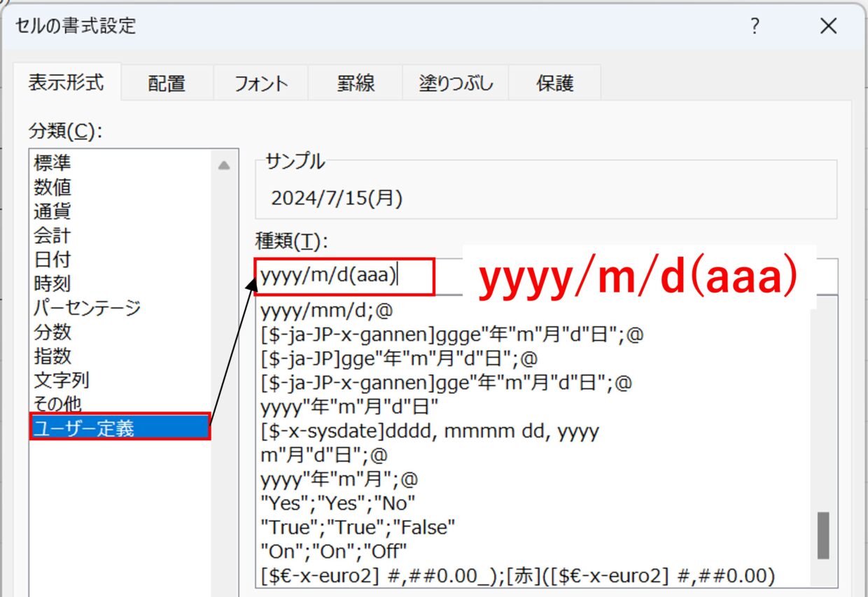The width and height of the screenshot is (868, 597).
Task: Close the セルの書式設定 dialog
Action: pyautogui.click(x=828, y=27)
